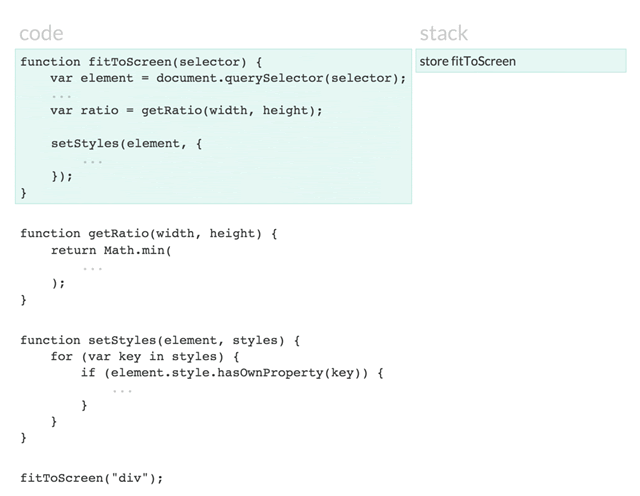The height and width of the screenshot is (496, 640).
Task: Click the closing '});' line of fitToScreen
Action: tap(62, 176)
